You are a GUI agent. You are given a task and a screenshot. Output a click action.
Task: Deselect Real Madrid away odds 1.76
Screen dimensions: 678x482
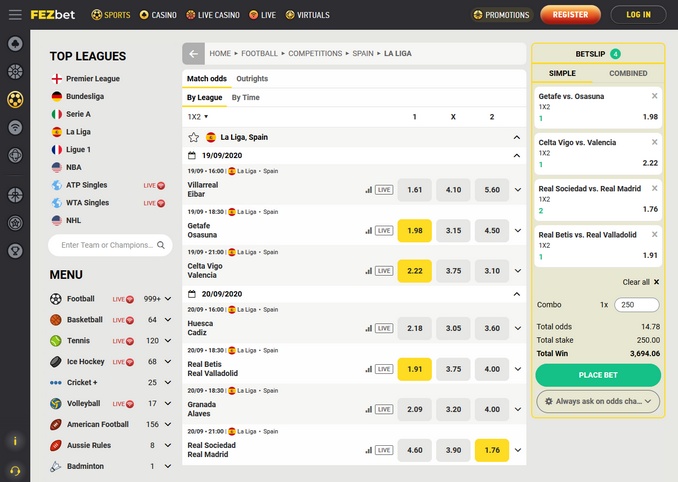click(492, 450)
